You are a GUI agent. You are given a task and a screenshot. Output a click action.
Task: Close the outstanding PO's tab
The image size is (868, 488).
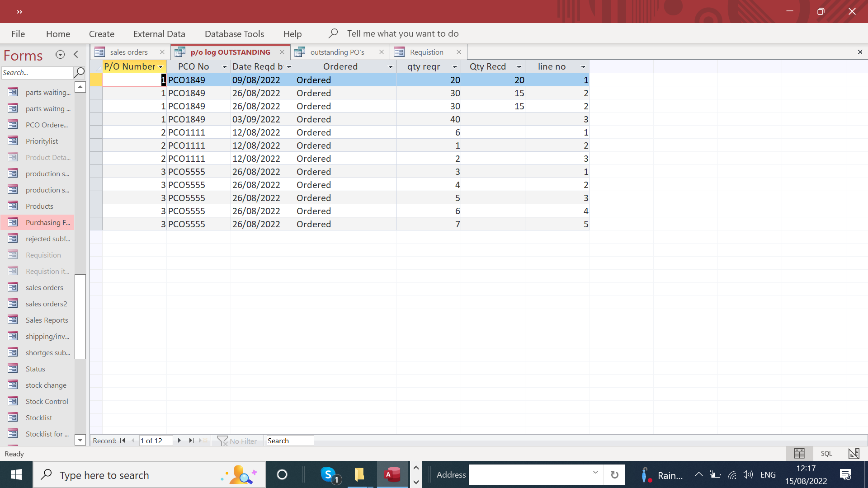[x=382, y=52]
